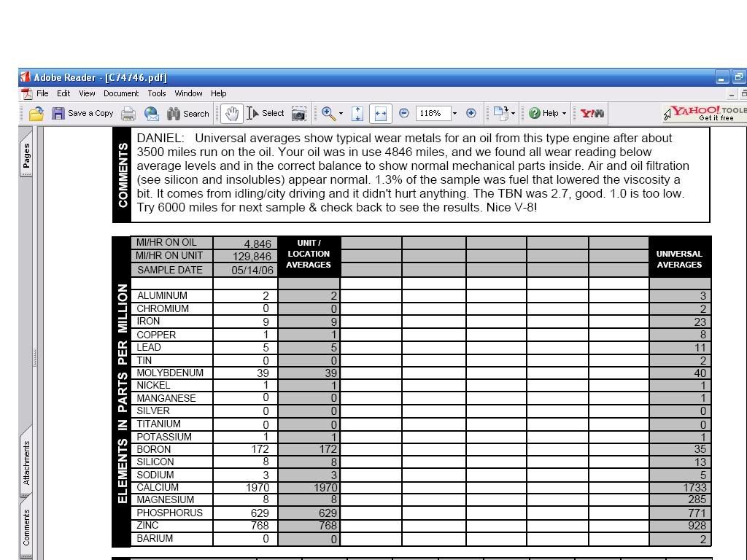747x560 pixels.
Task: Click the CALCIUM row label
Action: [158, 487]
